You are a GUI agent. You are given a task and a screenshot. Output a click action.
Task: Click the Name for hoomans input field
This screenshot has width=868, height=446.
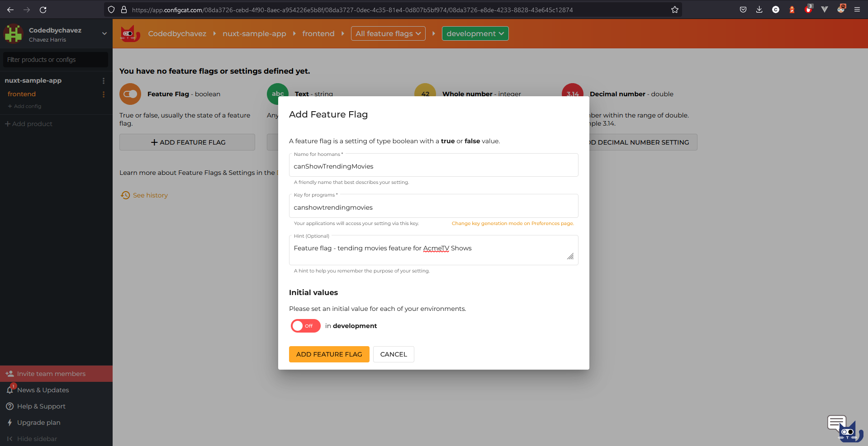pos(433,166)
